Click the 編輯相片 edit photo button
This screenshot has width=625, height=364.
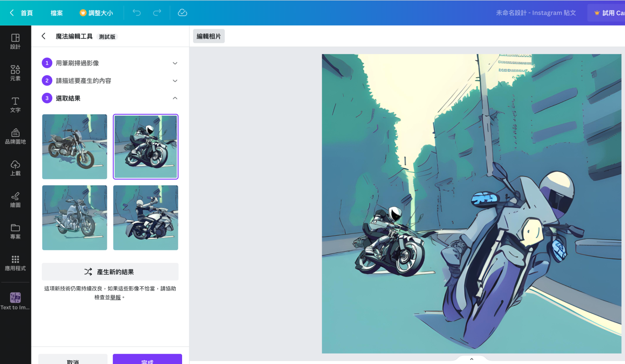209,36
